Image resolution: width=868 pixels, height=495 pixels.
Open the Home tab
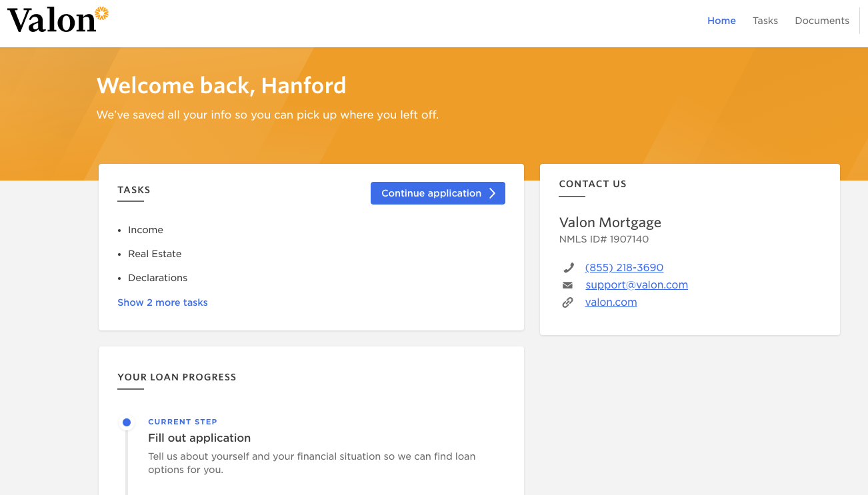(721, 21)
